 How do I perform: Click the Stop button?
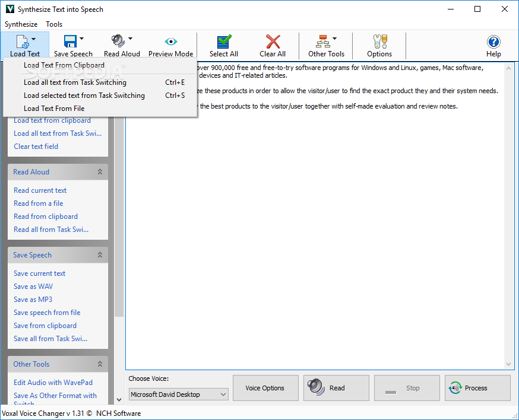407,388
